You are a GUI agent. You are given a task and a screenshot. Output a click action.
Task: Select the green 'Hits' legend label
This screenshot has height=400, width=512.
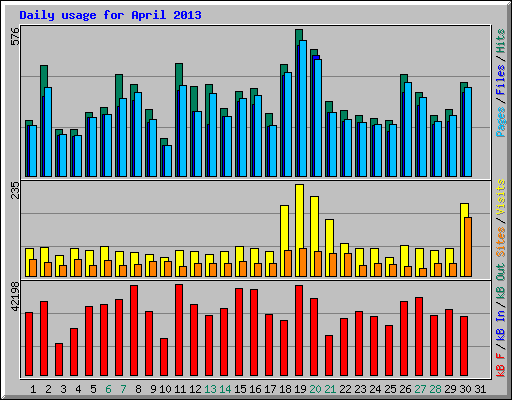(501, 41)
